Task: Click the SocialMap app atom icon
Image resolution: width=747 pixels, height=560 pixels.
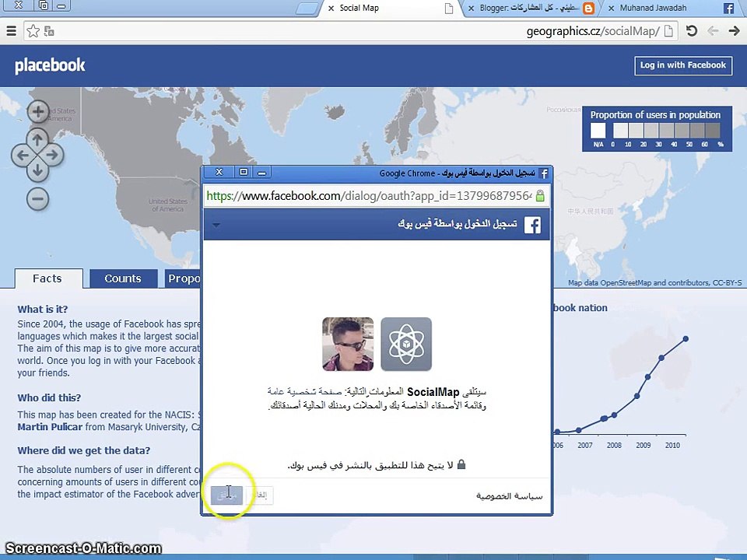Action: (406, 344)
